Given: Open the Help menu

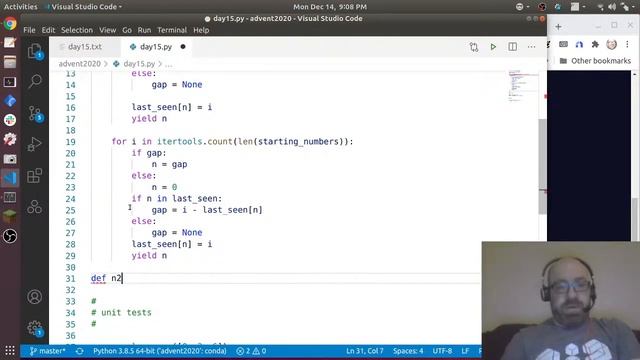Looking at the screenshot, I should (x=201, y=30).
